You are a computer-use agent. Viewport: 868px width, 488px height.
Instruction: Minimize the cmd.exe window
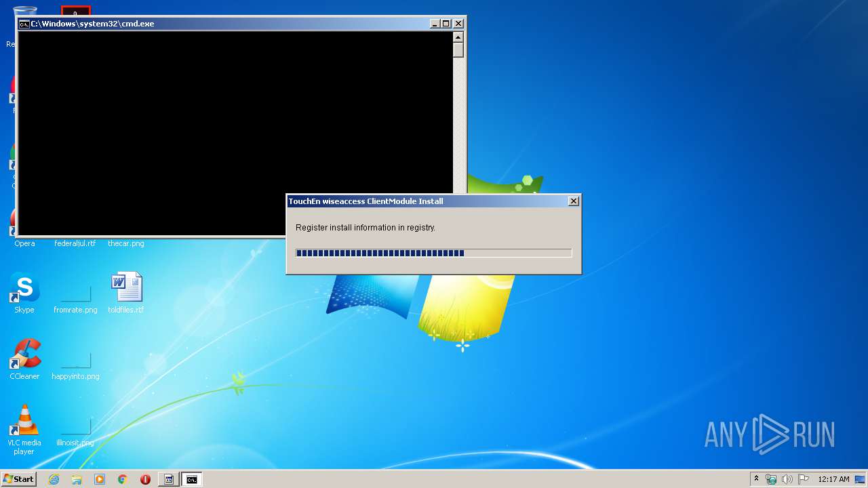point(435,24)
